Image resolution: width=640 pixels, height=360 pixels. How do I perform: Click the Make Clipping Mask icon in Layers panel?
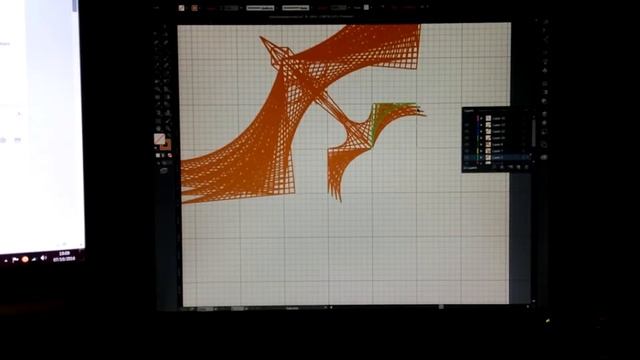502,167
